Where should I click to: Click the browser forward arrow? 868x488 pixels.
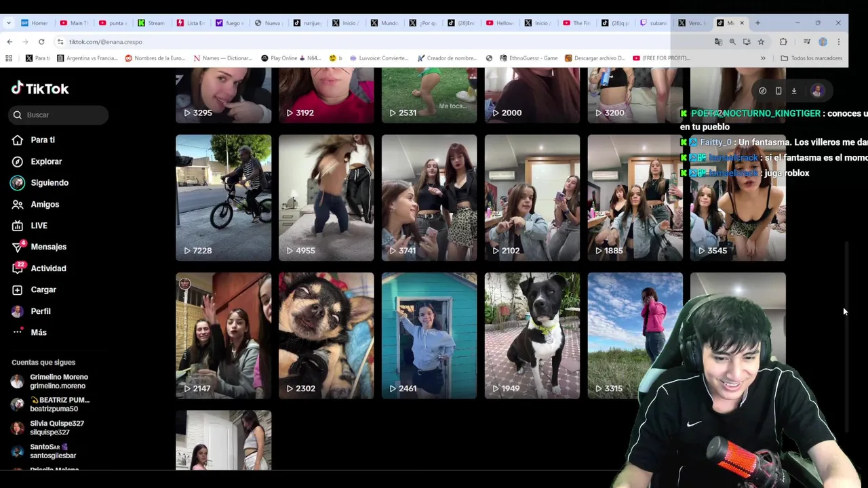coord(25,42)
